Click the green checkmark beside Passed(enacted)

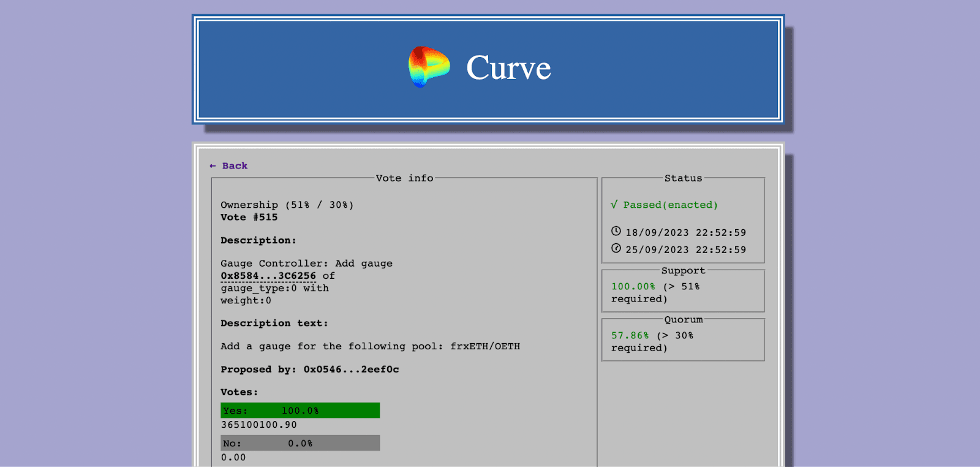tap(614, 205)
